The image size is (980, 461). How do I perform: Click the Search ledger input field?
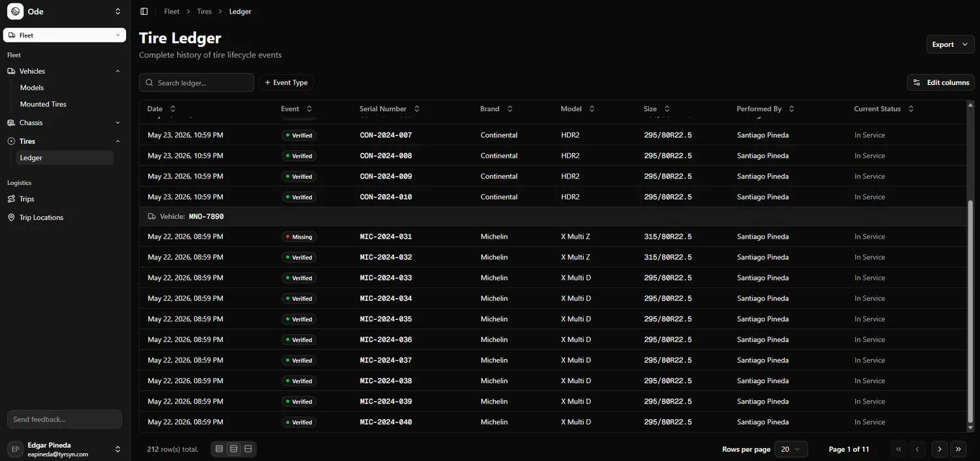click(x=197, y=83)
